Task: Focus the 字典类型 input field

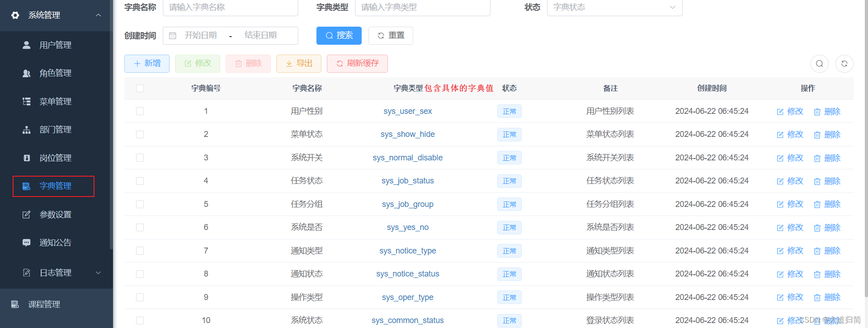Action: point(423,7)
